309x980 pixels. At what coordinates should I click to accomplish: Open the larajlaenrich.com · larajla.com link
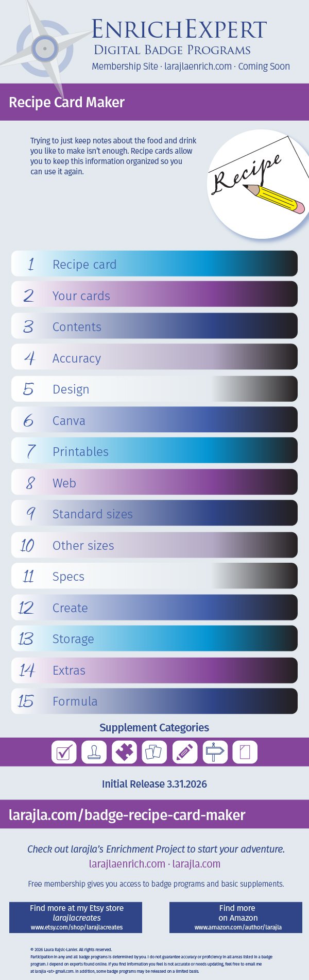(x=154, y=864)
